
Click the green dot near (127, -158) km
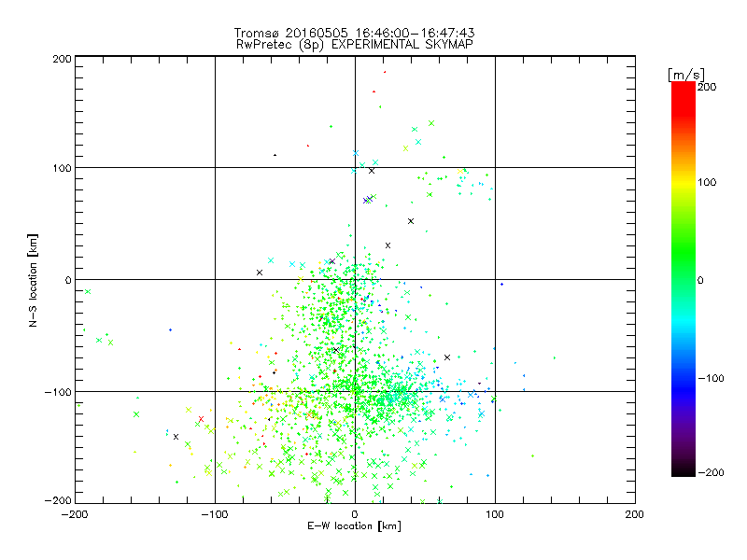tap(532, 455)
